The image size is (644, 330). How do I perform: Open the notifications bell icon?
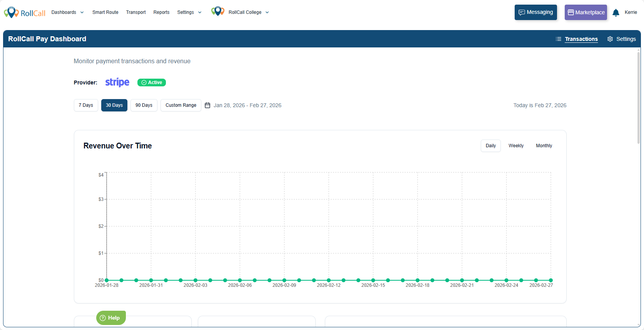click(x=616, y=13)
